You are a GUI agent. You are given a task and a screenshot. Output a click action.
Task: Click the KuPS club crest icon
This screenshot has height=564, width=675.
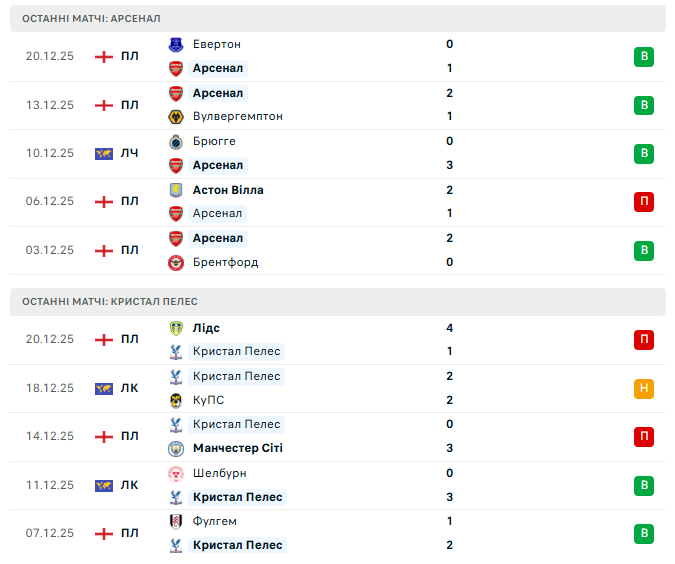(176, 401)
